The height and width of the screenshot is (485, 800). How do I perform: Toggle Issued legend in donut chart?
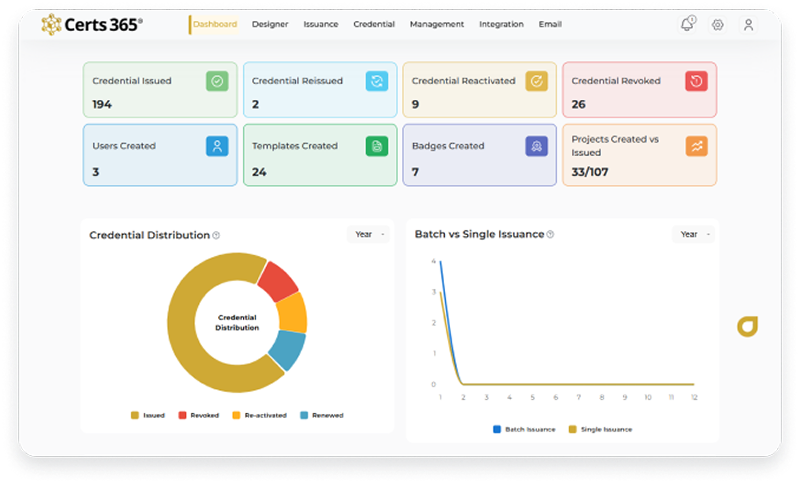click(148, 415)
